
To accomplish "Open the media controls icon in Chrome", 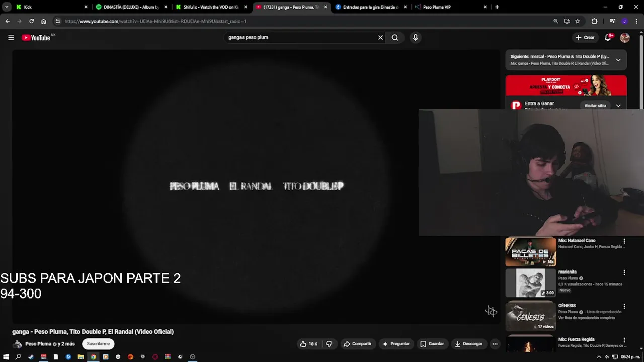I will [612, 21].
